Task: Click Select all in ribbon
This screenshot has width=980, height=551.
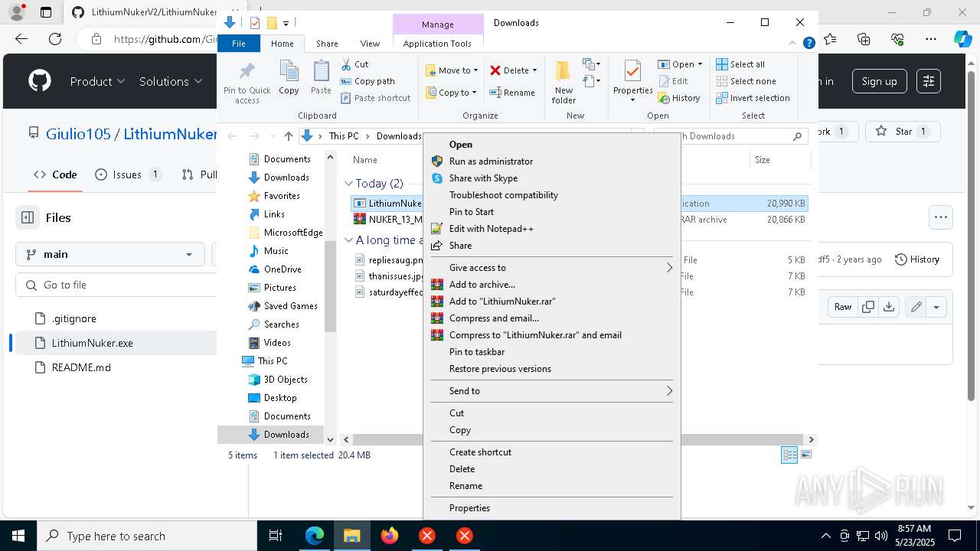Action: click(x=740, y=64)
